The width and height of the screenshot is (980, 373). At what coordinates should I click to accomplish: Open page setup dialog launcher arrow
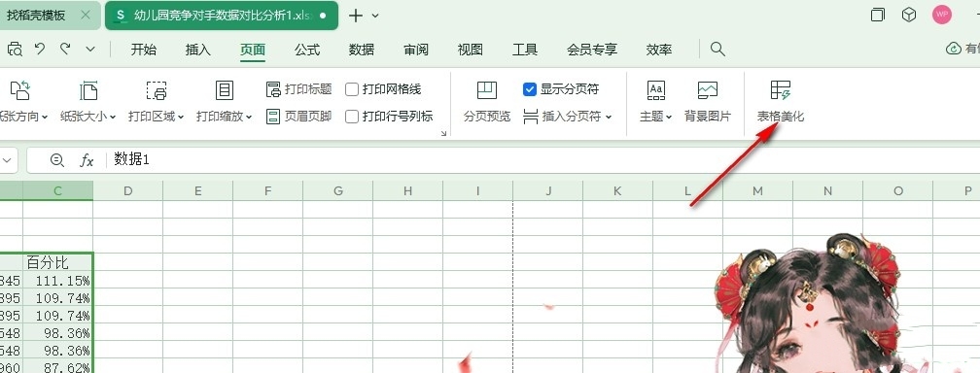click(x=443, y=134)
